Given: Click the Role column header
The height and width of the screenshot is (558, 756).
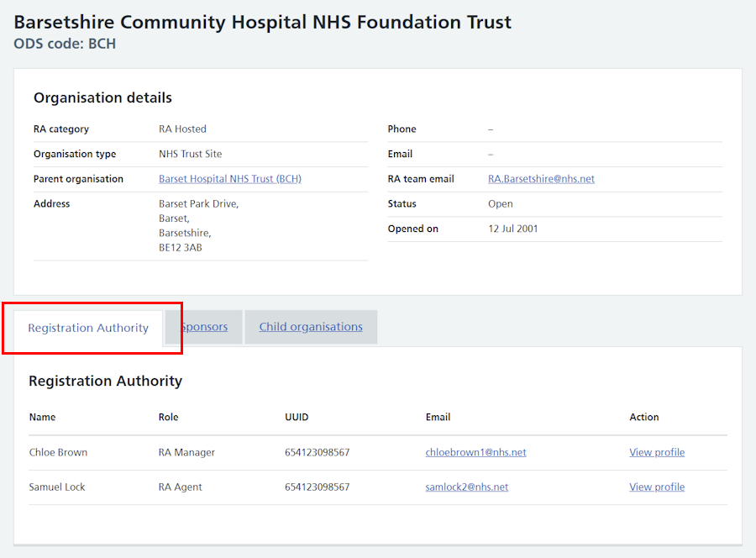Looking at the screenshot, I should click(x=168, y=417).
